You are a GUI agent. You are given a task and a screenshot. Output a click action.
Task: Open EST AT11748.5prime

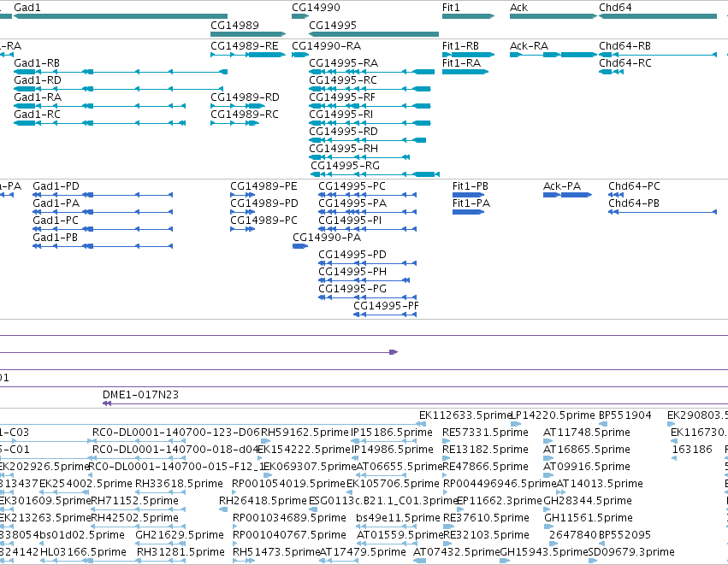pyautogui.click(x=586, y=433)
